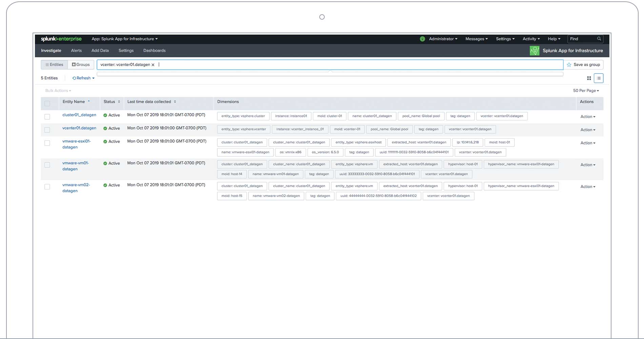The image size is (644, 339).
Task: Click the pool_name: Global pool tag in cluster01 row
Action: pos(421,116)
